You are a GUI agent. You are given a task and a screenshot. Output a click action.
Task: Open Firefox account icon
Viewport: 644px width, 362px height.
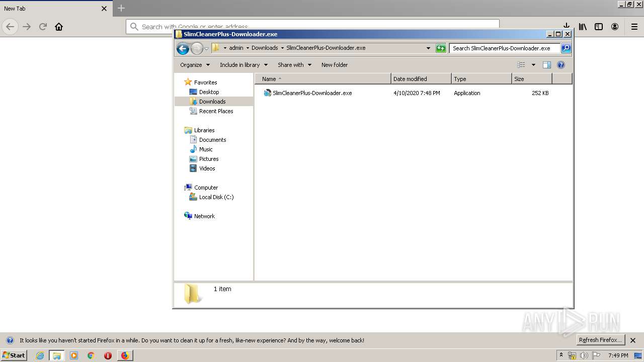pos(615,27)
